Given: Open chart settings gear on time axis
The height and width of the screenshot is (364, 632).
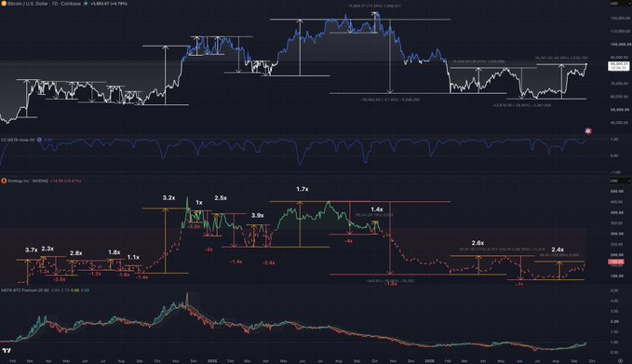Looking at the screenshot, I should tap(620, 361).
